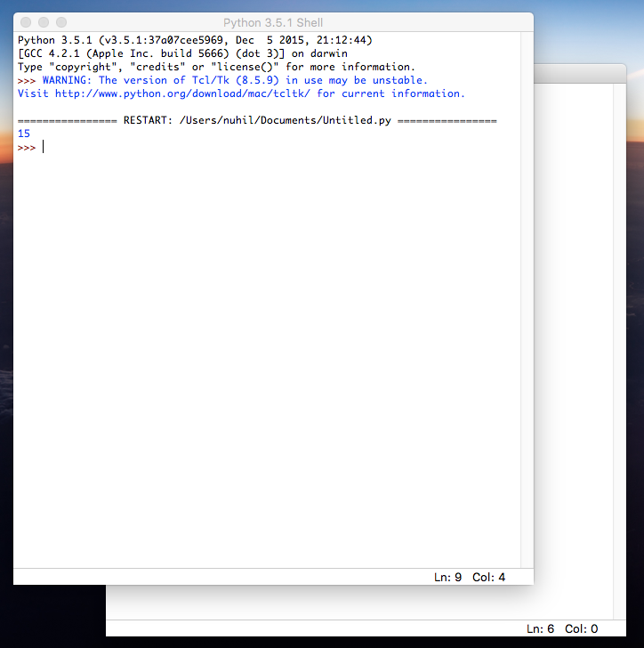Click the python.org tcltk URL text
Viewport: 644px width, 648px height.
(182, 93)
